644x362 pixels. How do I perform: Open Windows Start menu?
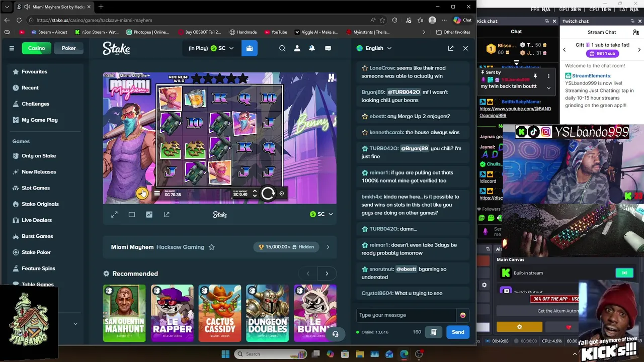pos(225,354)
